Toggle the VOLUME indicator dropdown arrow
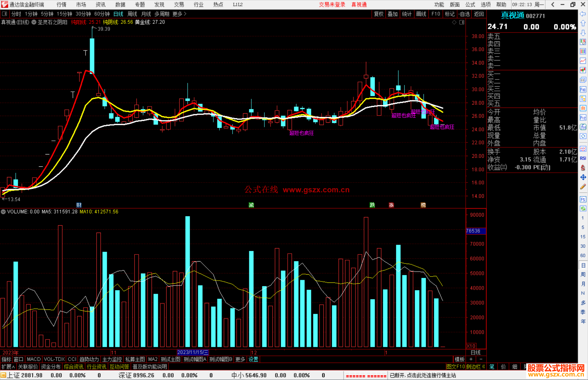 (x=3, y=212)
